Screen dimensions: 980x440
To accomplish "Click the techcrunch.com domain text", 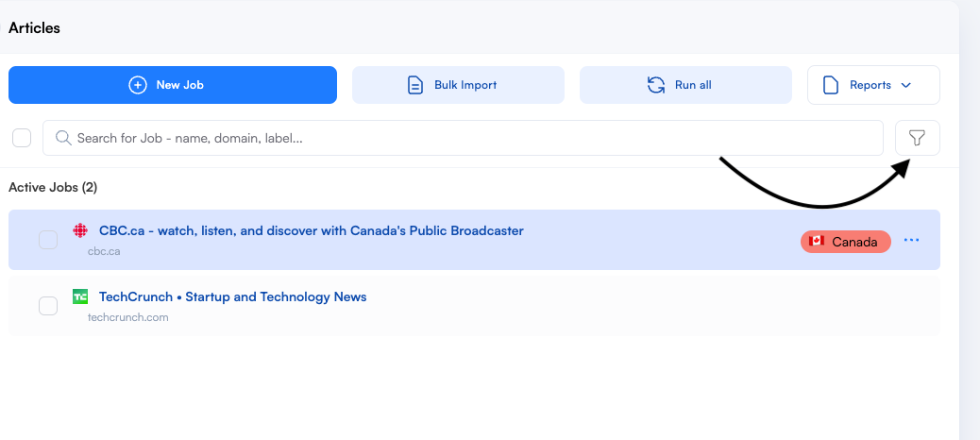I will coord(128,317).
